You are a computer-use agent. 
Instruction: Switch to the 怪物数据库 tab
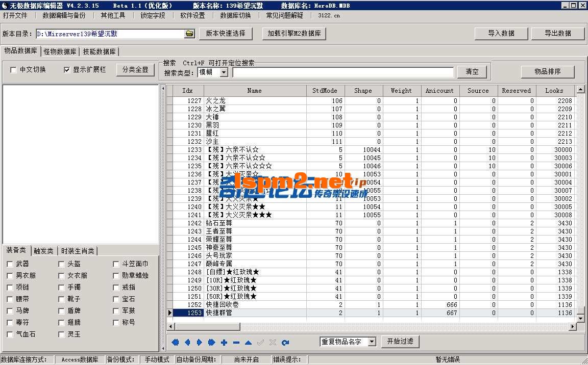(60, 51)
